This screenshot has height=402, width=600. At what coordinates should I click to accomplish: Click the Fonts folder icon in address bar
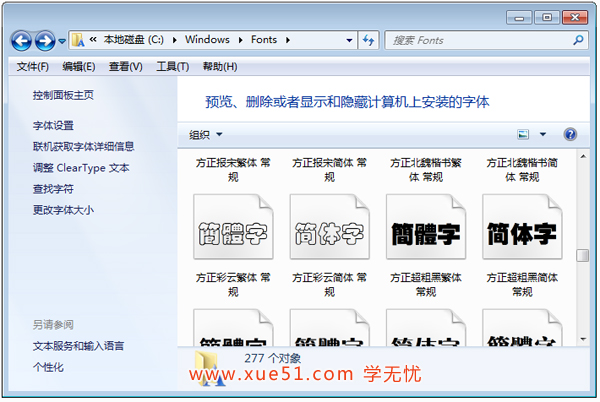pos(78,40)
